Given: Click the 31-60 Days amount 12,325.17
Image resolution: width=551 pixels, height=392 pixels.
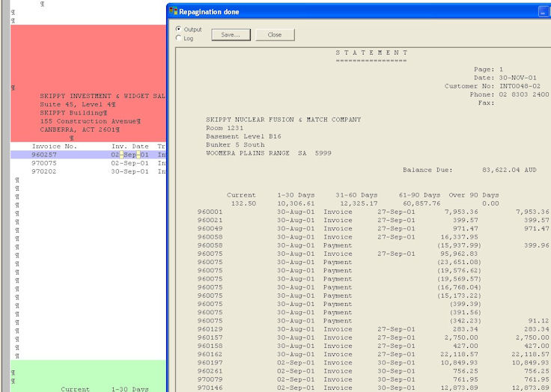Looking at the screenshot, I should pos(359,203).
